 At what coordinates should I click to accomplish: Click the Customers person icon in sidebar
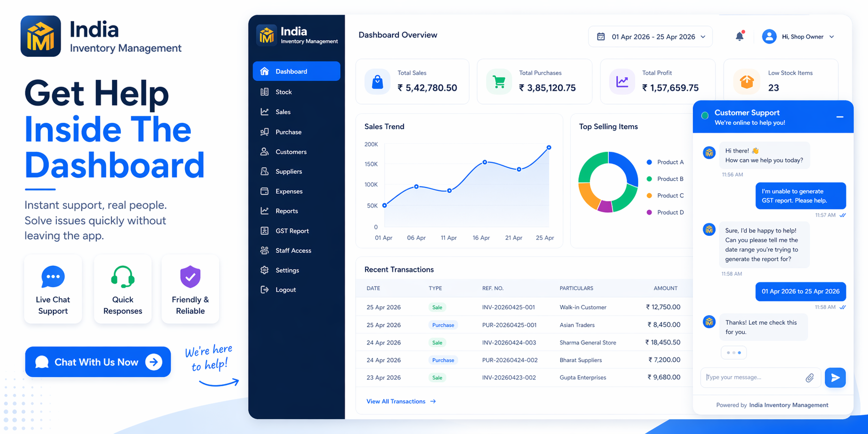tap(265, 152)
